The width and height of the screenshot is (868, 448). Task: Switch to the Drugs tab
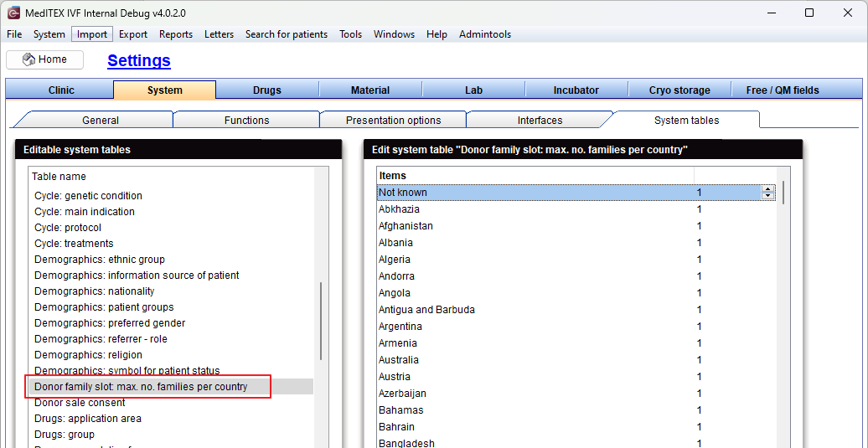point(267,90)
